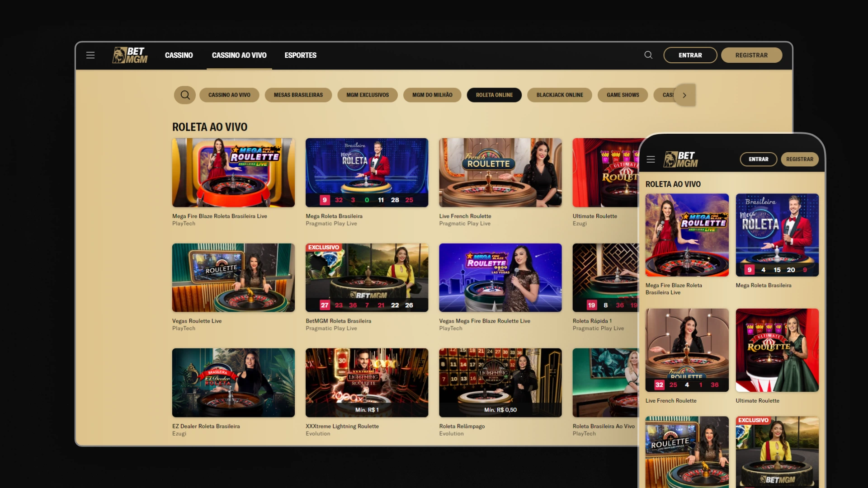Open XXXtreme Lightning Roulette thumbnail
Screen dimensions: 868x488
click(367, 383)
